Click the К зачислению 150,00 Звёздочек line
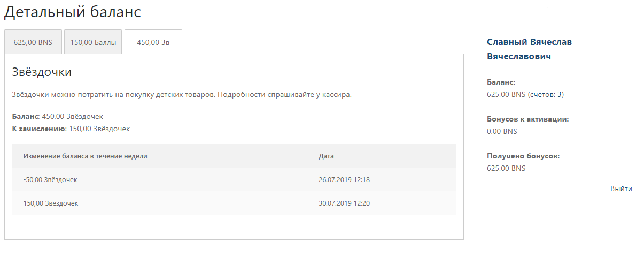Image resolution: width=644 pixels, height=257 pixels. 71,128
